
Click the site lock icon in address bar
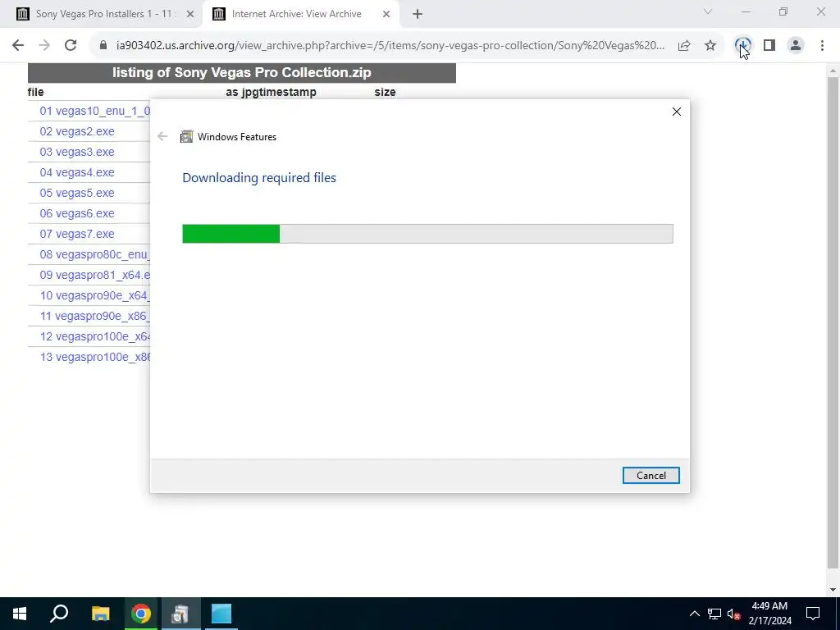(103, 46)
